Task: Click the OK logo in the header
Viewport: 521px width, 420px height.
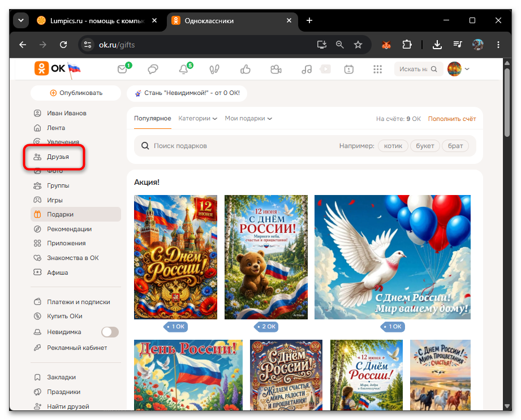Action: click(50, 68)
